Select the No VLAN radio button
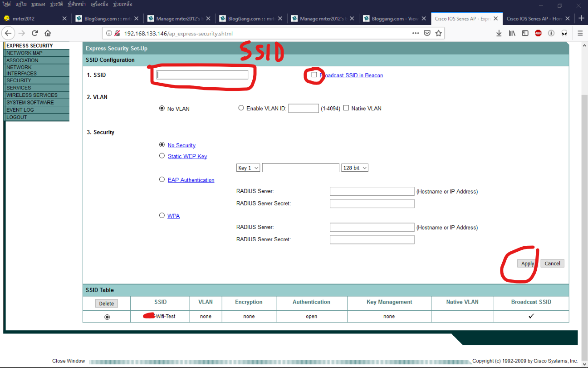 162,108
